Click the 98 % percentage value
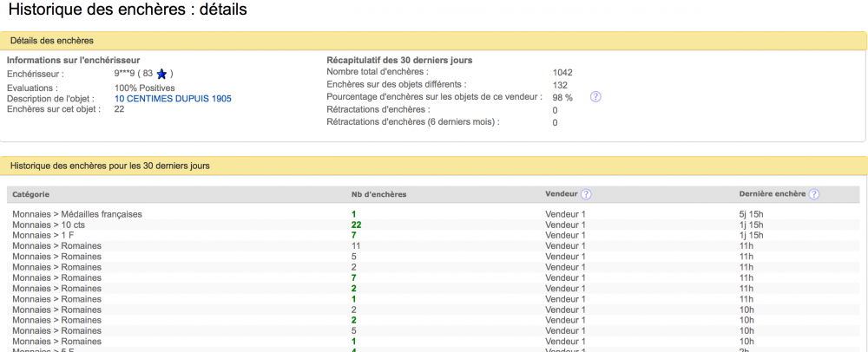 (562, 97)
